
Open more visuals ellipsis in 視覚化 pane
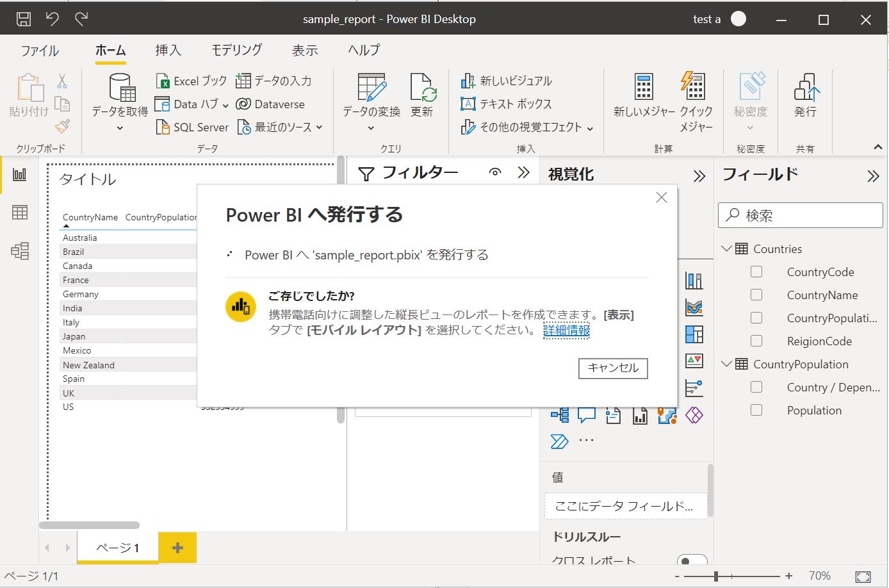point(586,441)
